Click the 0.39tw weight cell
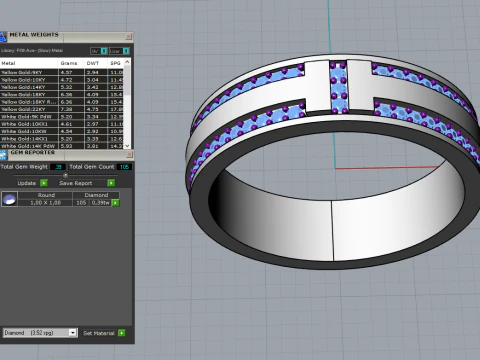This screenshot has width=480, height=360. (x=101, y=203)
